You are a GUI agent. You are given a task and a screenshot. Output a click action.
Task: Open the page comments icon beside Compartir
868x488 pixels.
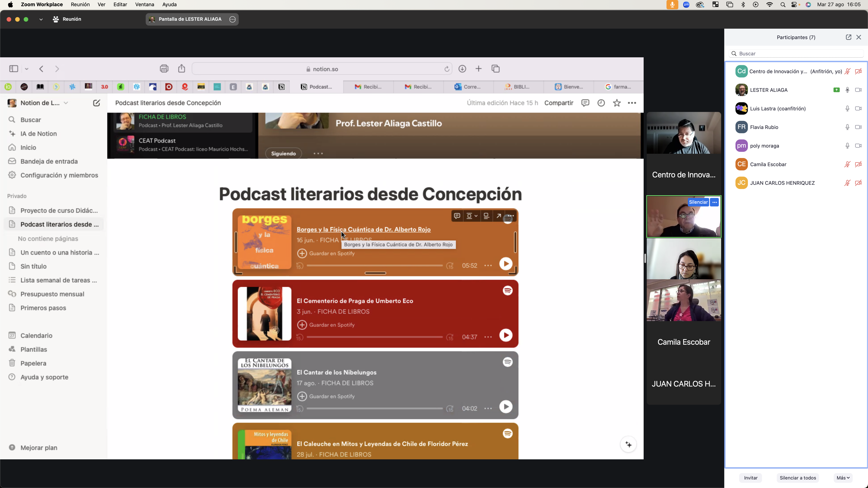click(585, 103)
